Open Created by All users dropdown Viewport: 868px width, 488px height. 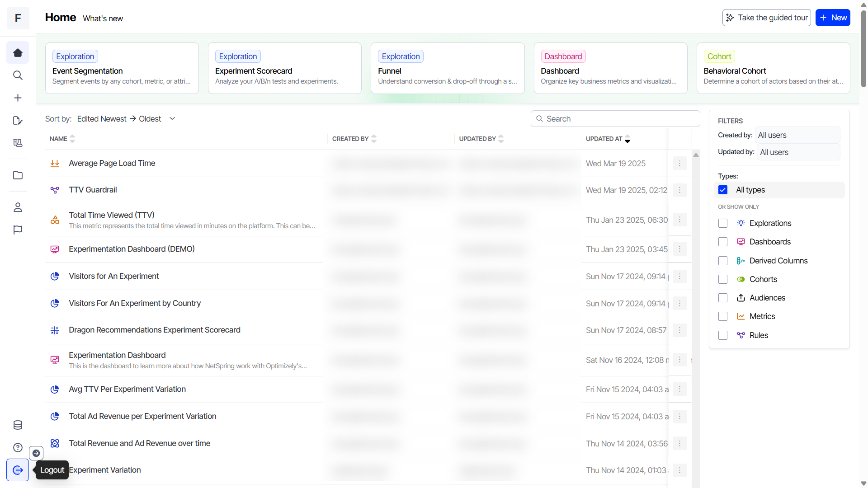[x=797, y=135]
